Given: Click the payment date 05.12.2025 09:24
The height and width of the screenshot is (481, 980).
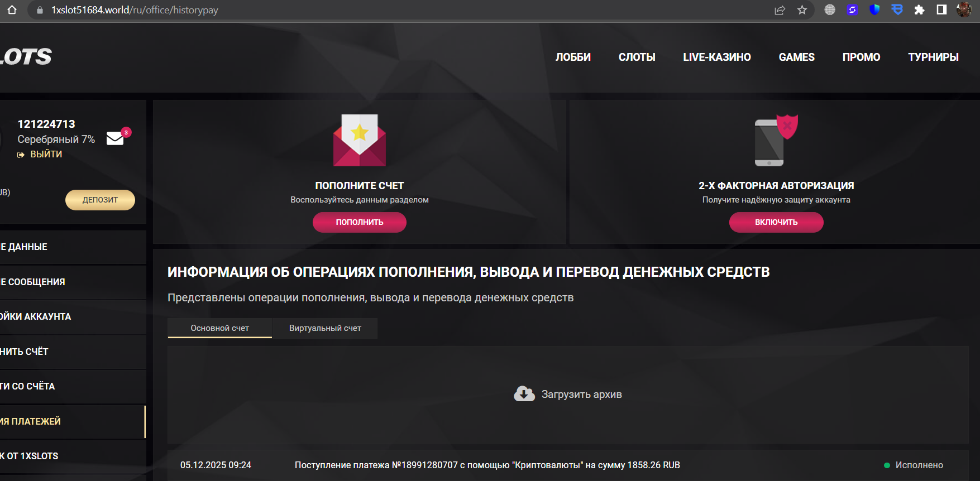Looking at the screenshot, I should [216, 465].
